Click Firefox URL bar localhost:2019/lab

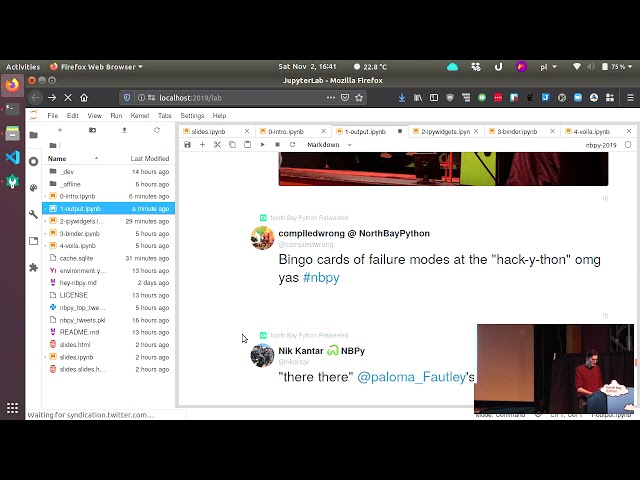click(x=242, y=98)
